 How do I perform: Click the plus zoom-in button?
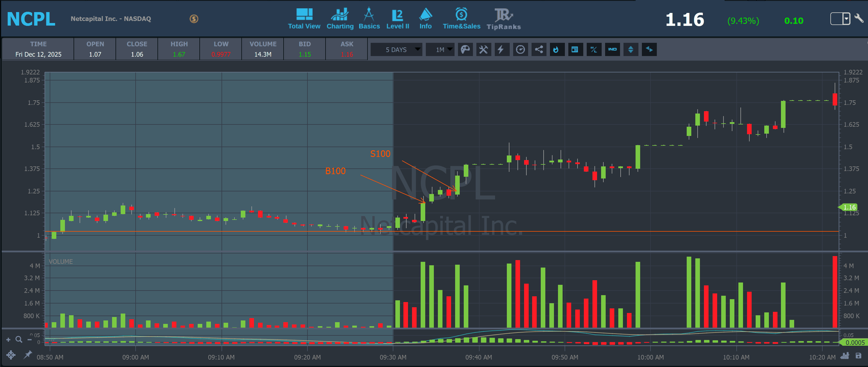coord(8,340)
